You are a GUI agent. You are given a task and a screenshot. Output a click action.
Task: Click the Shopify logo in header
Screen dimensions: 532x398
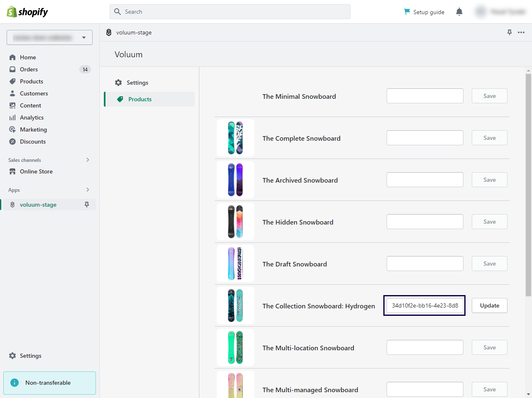[x=27, y=12]
